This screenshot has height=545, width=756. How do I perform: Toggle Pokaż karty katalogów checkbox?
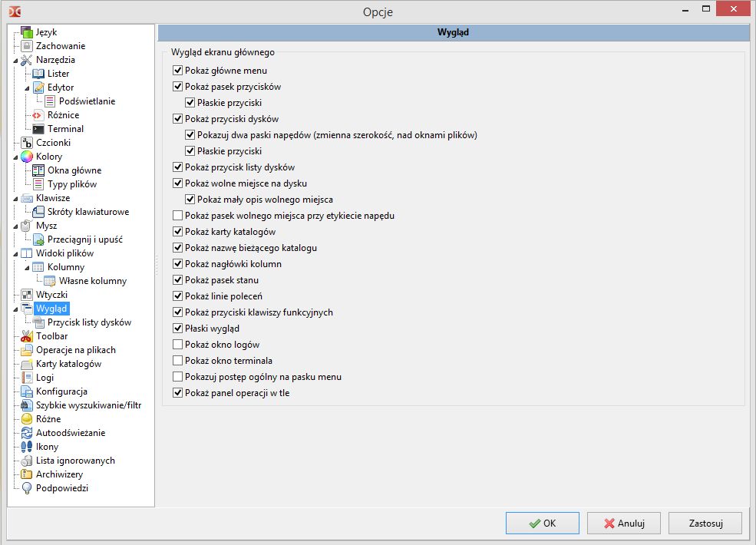pos(177,232)
